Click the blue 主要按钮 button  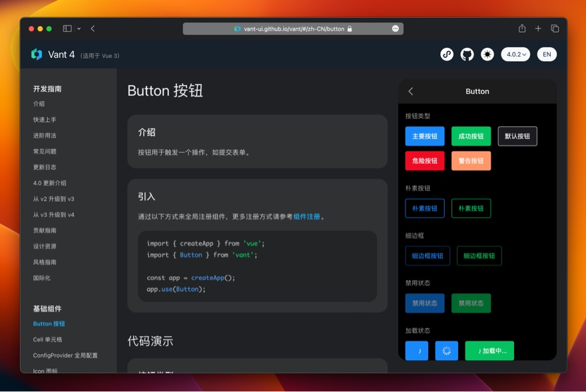(425, 136)
